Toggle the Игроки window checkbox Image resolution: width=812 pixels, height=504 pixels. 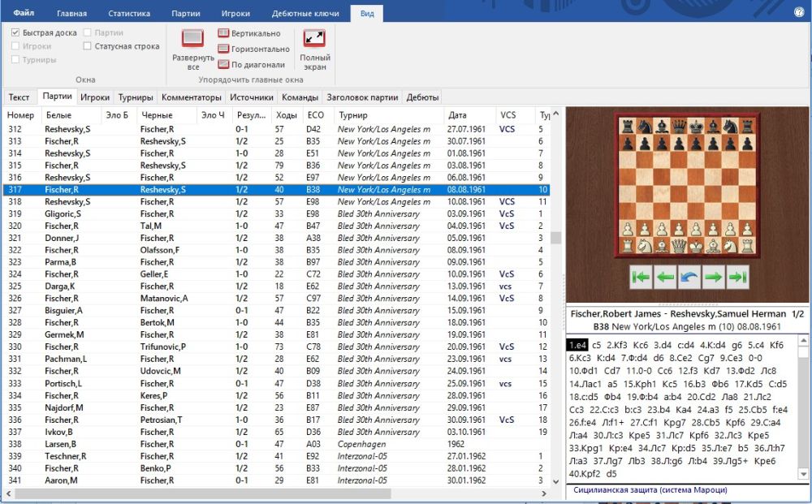coord(15,46)
